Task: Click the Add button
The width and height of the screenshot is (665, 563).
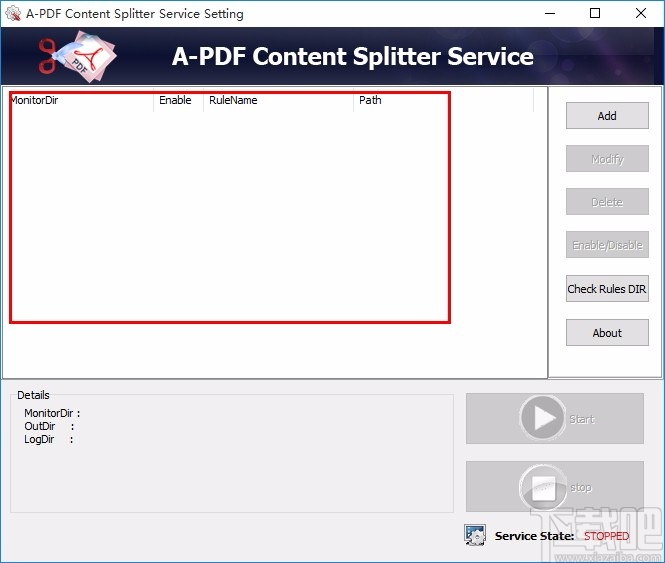Action: [607, 115]
